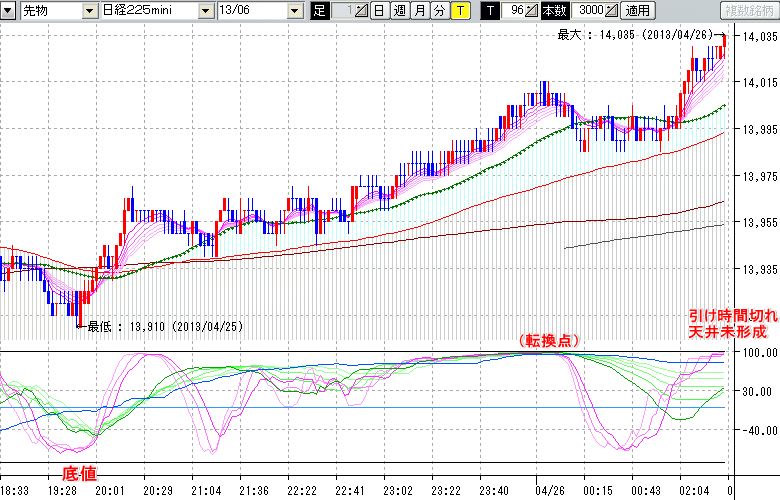Click the 最低 13,910 low price label

point(165,326)
